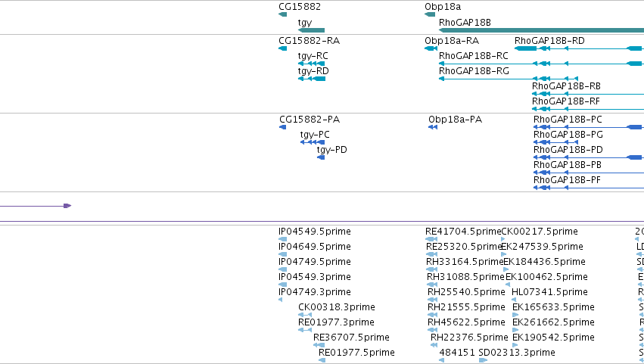Open the RH22376.5prime EST label
Image resolution: width=644 pixels, height=364 pixels.
469,338
